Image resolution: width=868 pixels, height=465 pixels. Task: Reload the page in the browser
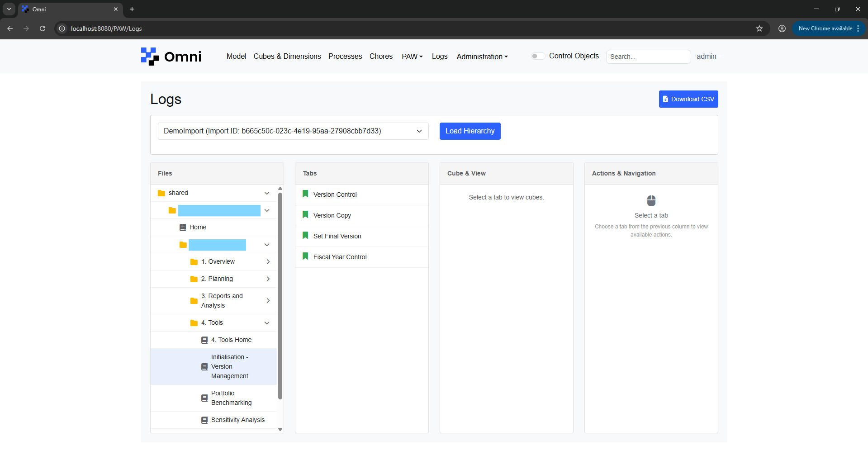(x=43, y=28)
